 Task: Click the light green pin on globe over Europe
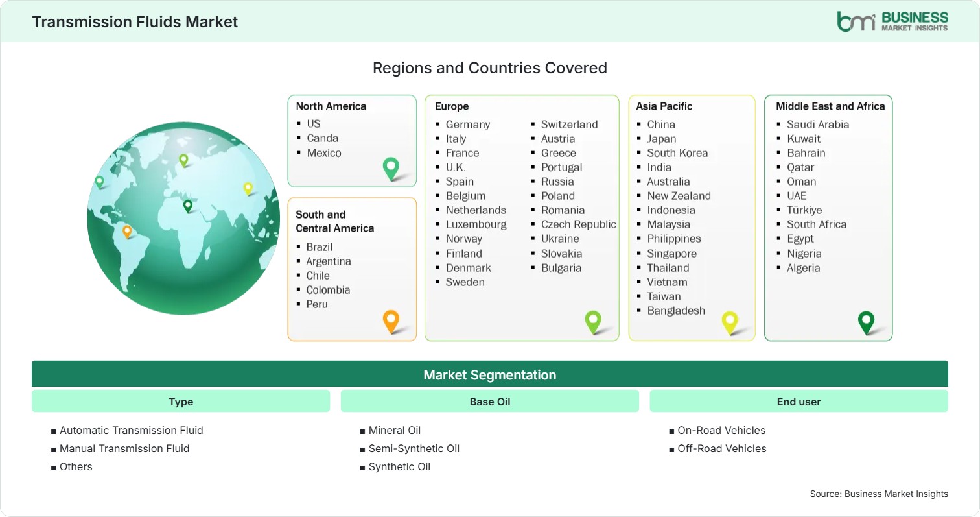pos(183,160)
